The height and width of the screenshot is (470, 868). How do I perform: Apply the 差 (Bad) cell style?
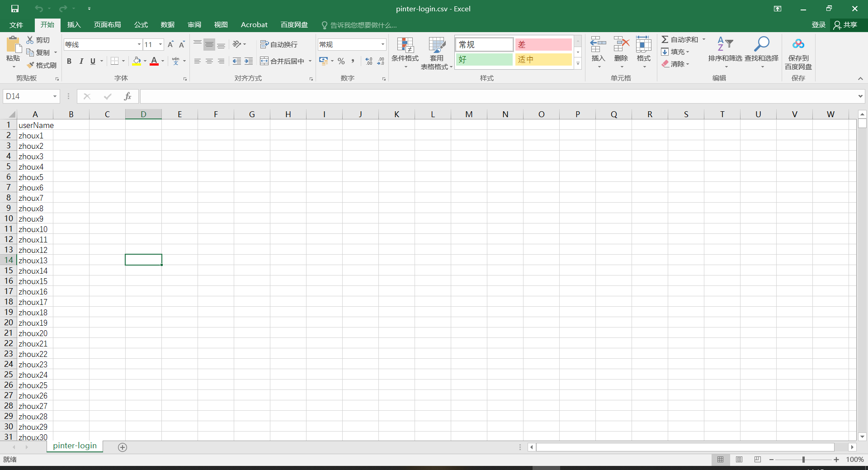(x=543, y=44)
